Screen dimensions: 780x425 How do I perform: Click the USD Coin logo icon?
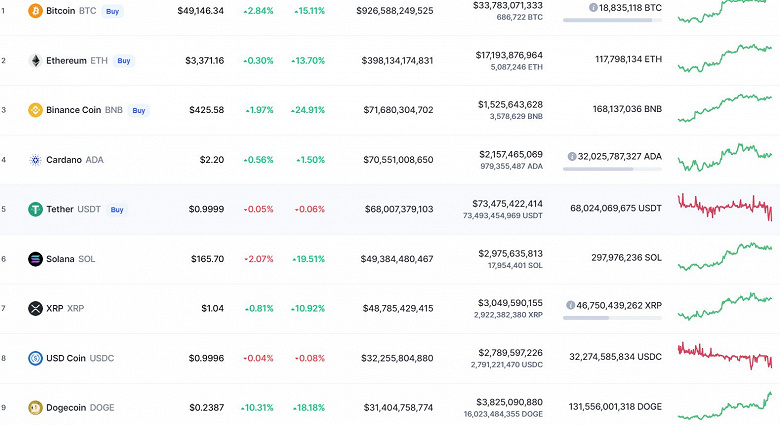tap(35, 358)
